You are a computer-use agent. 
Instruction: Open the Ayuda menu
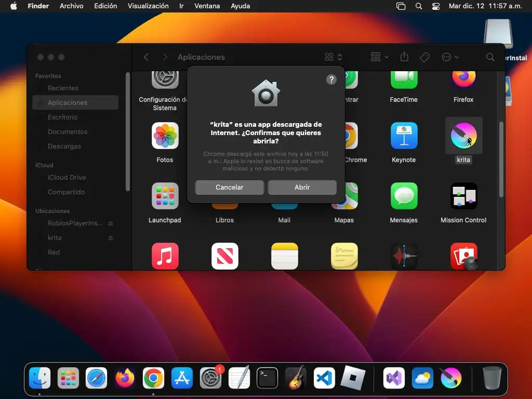point(240,6)
